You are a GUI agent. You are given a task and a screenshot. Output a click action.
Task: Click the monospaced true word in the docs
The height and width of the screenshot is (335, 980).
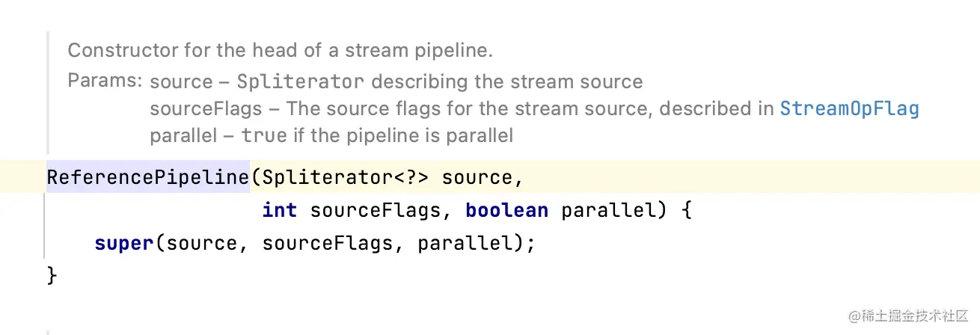pyautogui.click(x=264, y=136)
